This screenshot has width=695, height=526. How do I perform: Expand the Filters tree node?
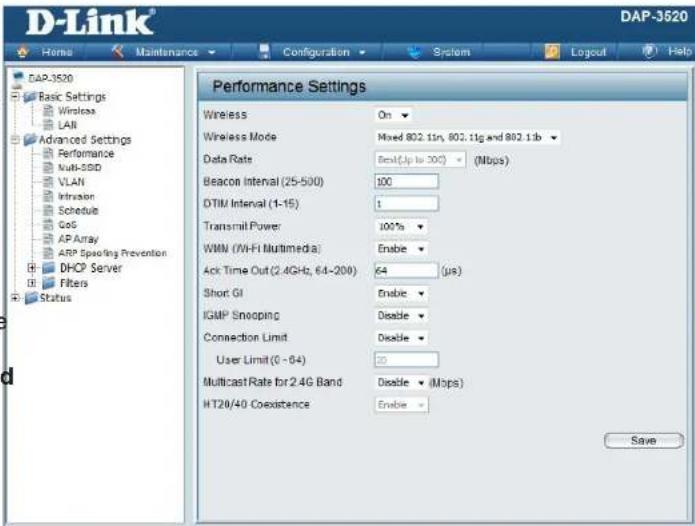31,283
